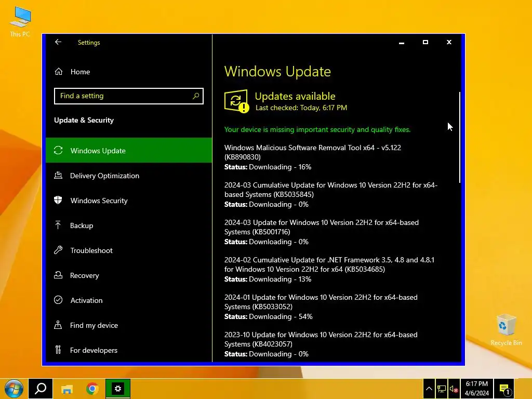Click the For developers tools icon

pos(58,350)
